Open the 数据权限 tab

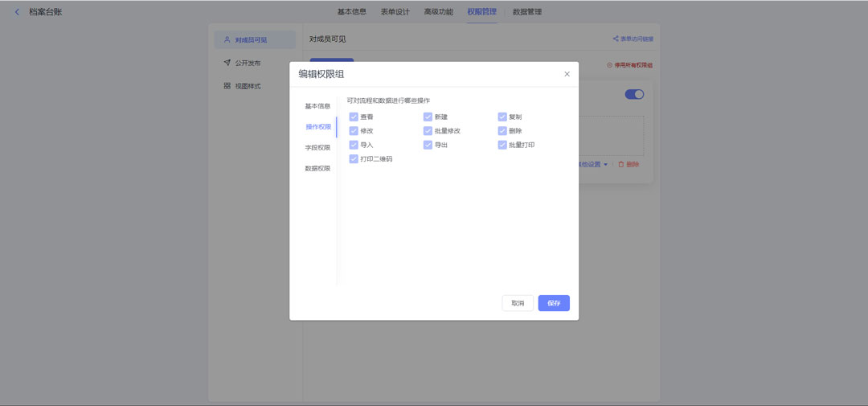[317, 168]
